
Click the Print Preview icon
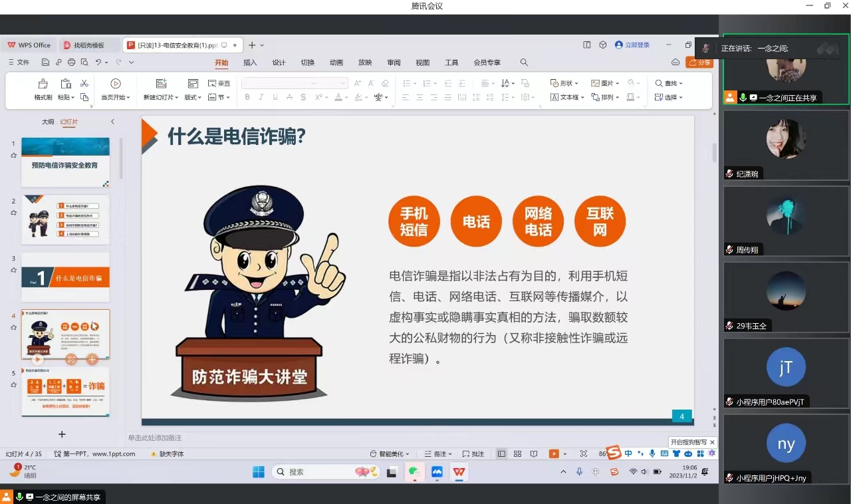(84, 63)
